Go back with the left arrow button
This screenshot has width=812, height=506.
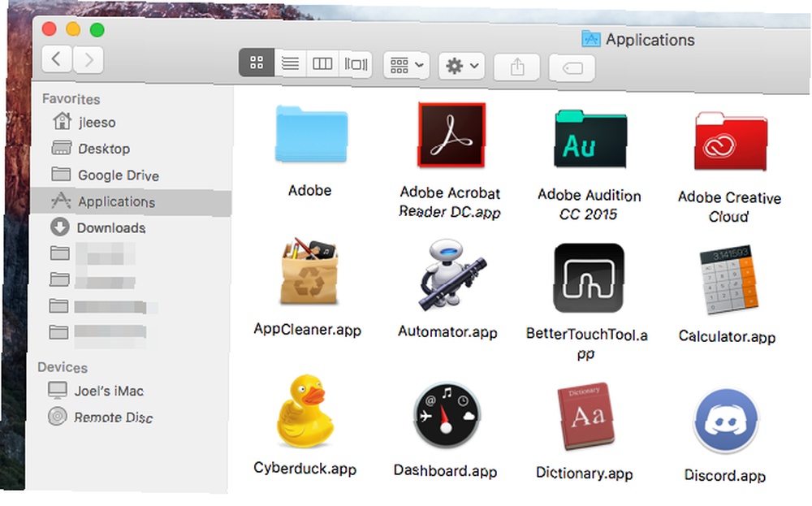57,58
